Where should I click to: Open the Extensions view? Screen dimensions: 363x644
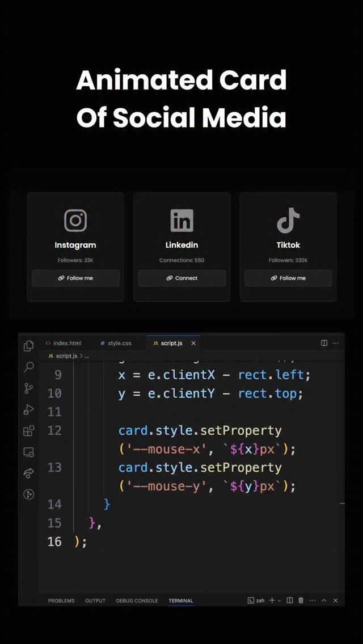click(28, 431)
